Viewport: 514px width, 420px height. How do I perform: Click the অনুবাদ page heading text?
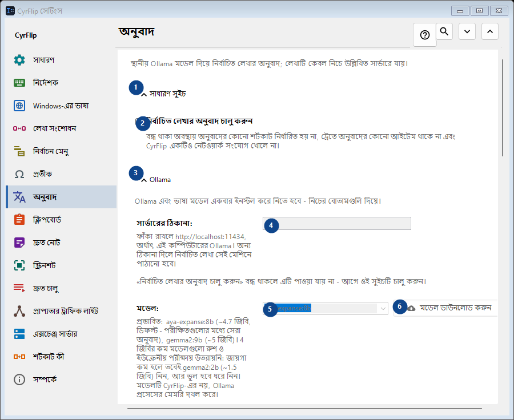[x=136, y=32]
